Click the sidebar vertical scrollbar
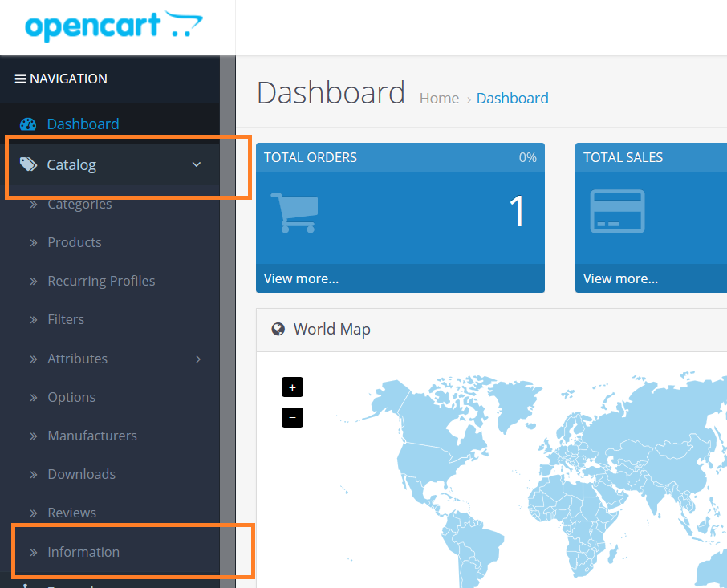 coord(228,322)
